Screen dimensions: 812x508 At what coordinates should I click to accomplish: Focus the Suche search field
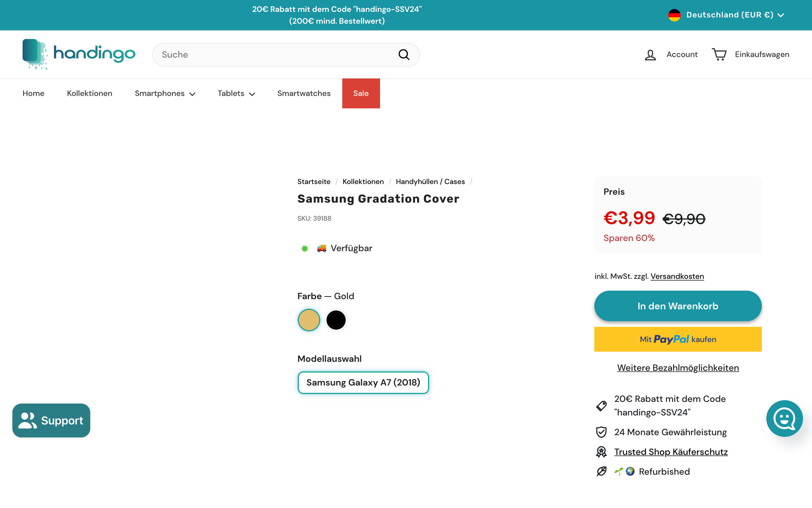[286, 54]
